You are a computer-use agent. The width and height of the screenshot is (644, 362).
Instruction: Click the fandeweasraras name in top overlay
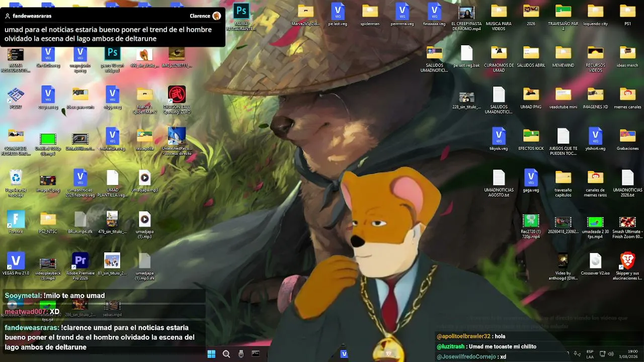(x=32, y=16)
